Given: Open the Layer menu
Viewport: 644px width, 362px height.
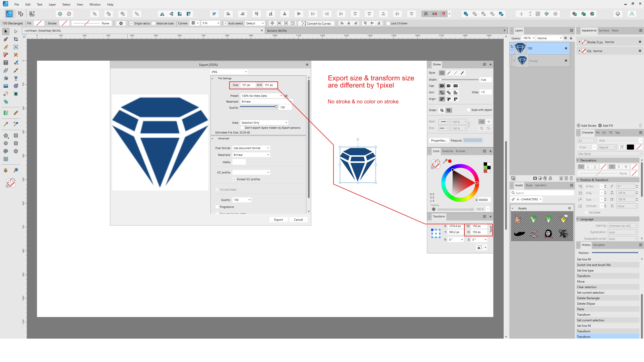Looking at the screenshot, I should 52,4.
